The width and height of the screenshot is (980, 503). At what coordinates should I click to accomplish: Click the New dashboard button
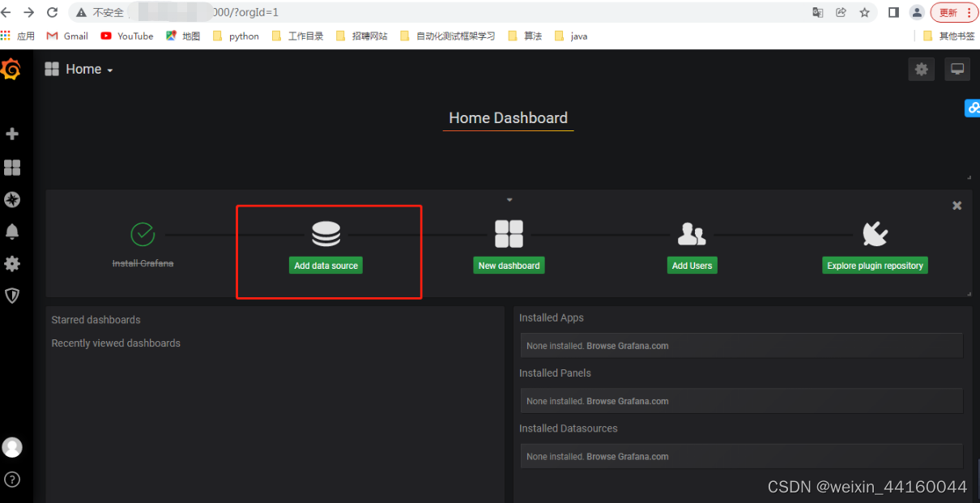(x=509, y=266)
